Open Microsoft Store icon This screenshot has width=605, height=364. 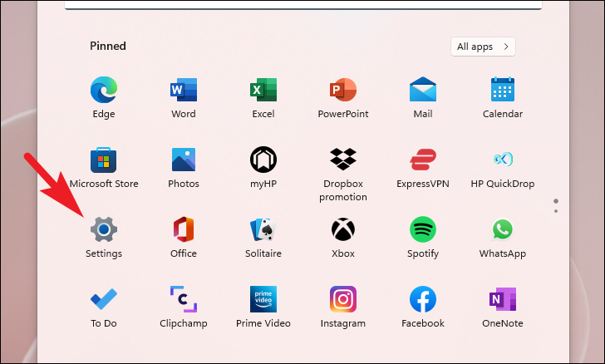click(103, 160)
